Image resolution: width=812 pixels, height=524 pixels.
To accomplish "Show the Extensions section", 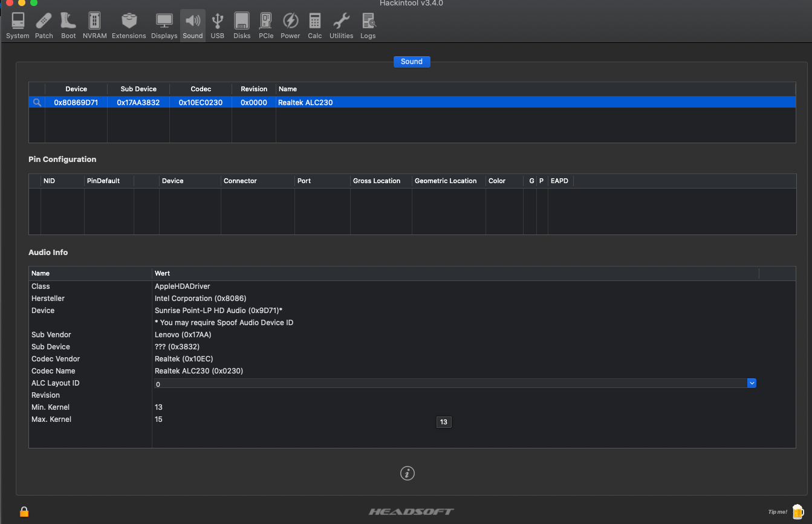I will (x=129, y=25).
